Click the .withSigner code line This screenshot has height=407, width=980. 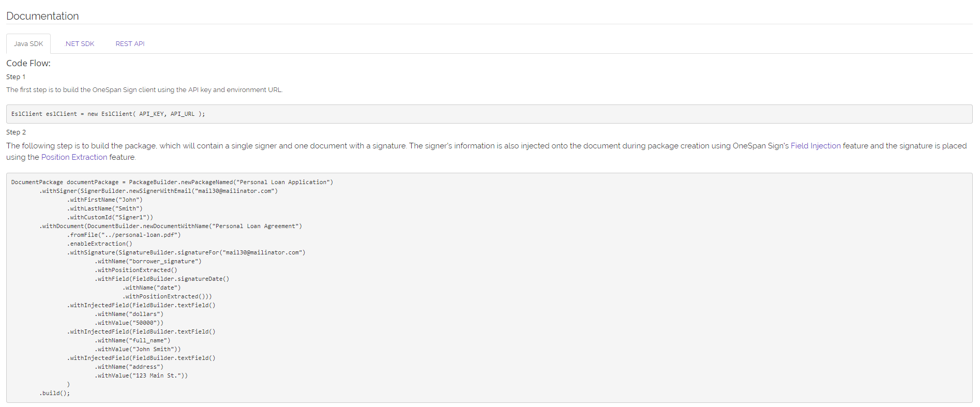point(158,191)
